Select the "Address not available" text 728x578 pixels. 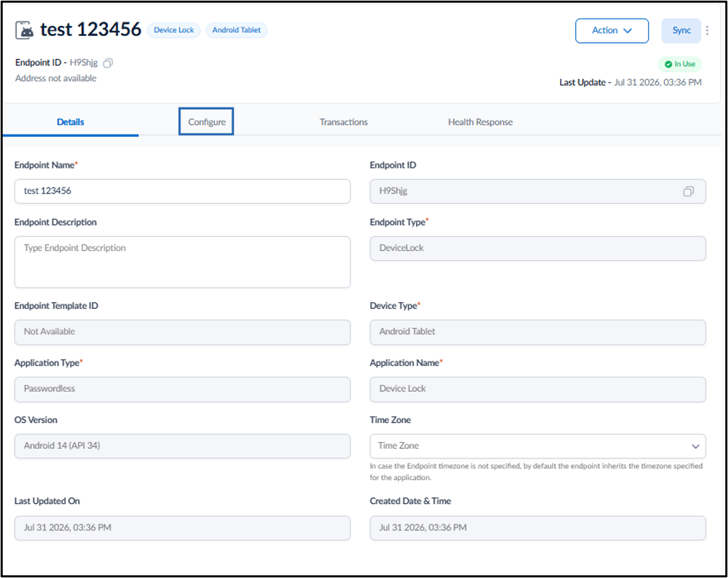56,78
